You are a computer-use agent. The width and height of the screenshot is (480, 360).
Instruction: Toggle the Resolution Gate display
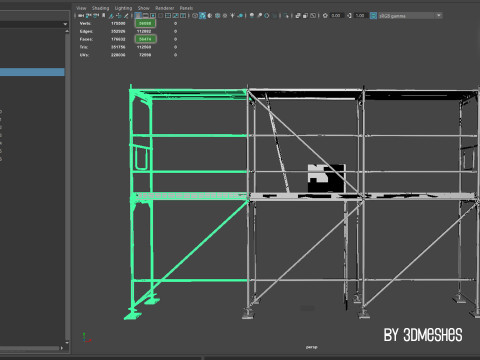153,16
